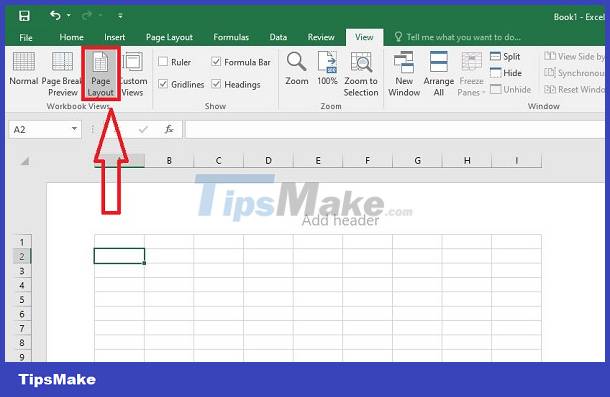Select column F header
Viewport: 610px width, 397px height.
[367, 160]
